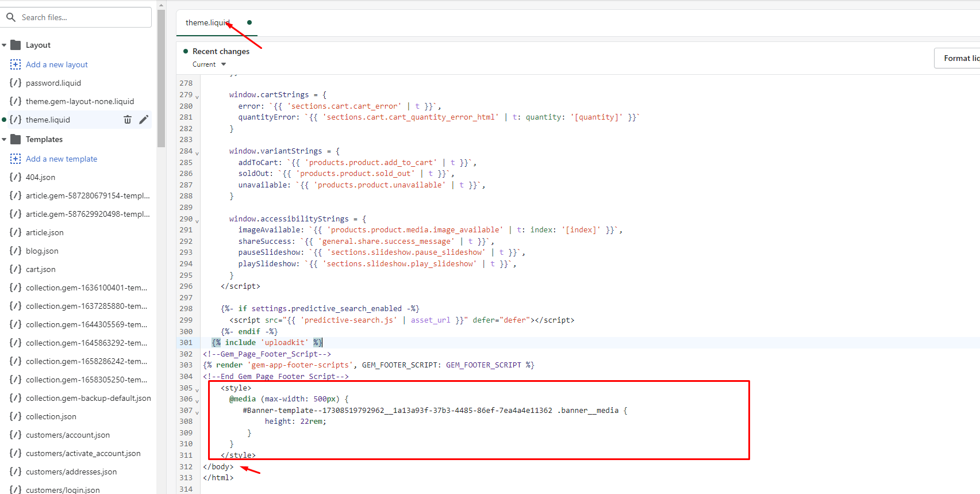Open collection.gem-1658286242 template file
The image size is (980, 494).
86,361
